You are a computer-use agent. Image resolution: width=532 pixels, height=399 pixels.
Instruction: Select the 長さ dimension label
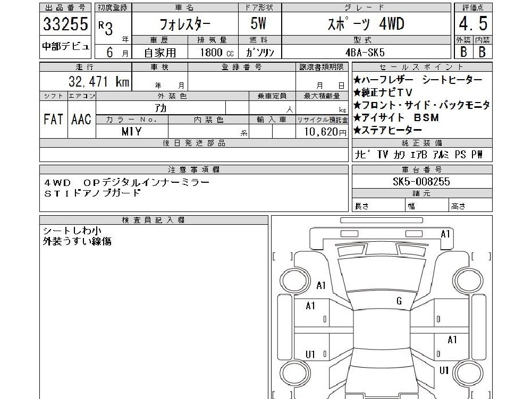pyautogui.click(x=362, y=206)
